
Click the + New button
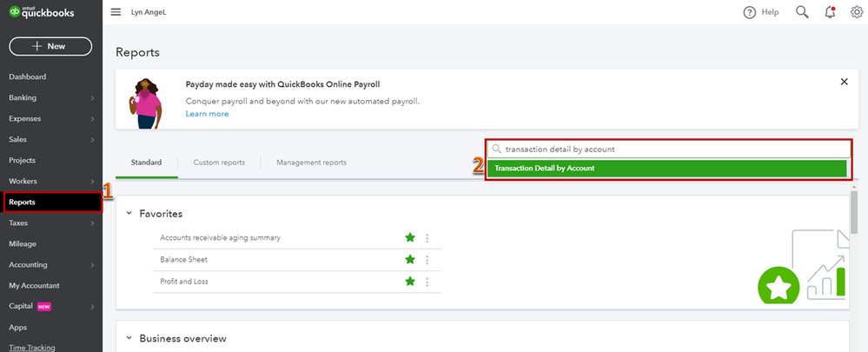[50, 46]
